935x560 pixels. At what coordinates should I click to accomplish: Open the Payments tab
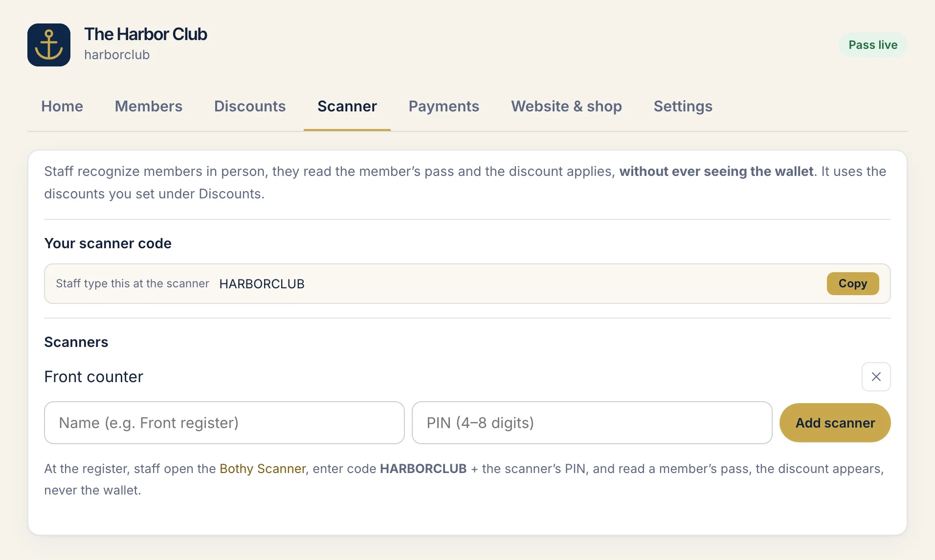[x=444, y=106]
